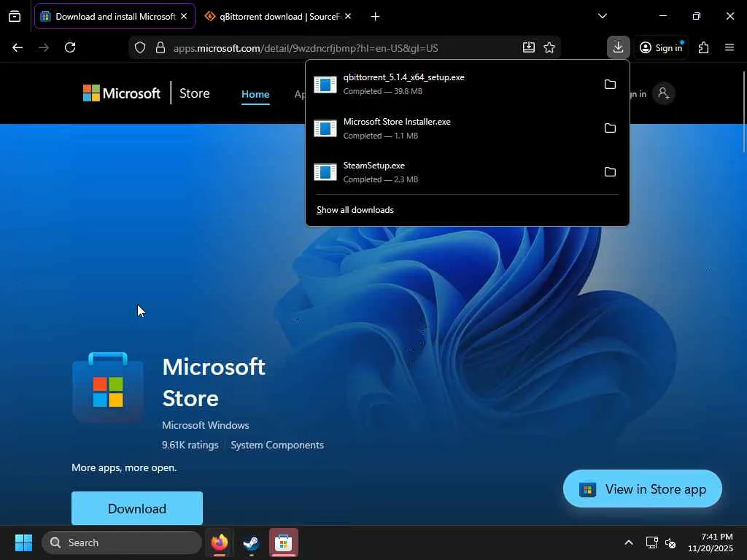747x560 pixels.
Task: Open Windows Start menu
Action: coord(23,542)
